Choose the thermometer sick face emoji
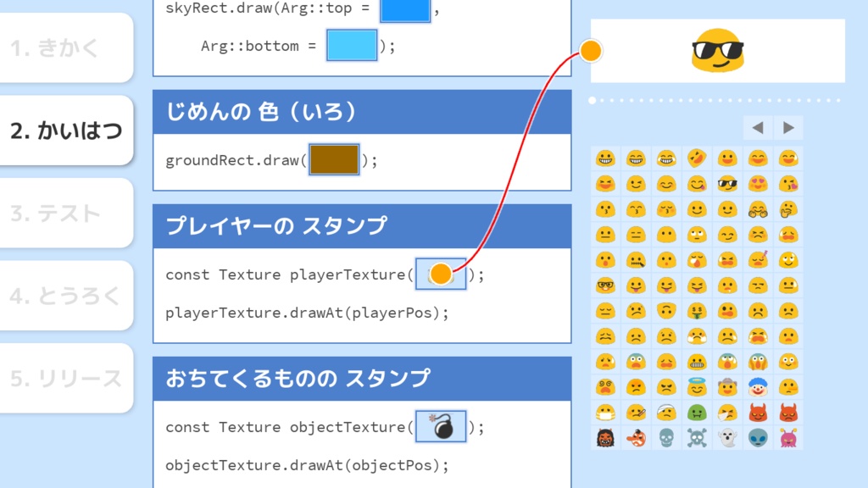 pyautogui.click(x=636, y=413)
